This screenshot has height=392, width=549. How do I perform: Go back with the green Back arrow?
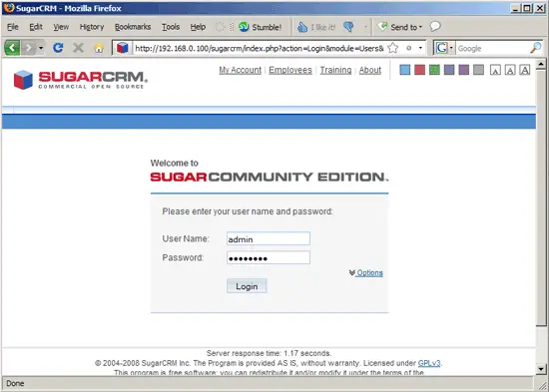click(12, 48)
